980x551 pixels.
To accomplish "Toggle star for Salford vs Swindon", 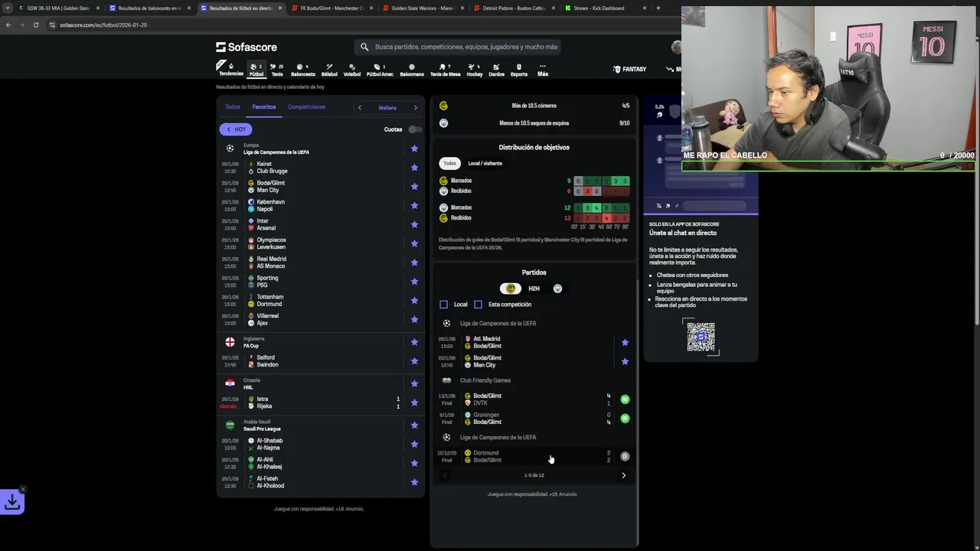I will click(414, 361).
